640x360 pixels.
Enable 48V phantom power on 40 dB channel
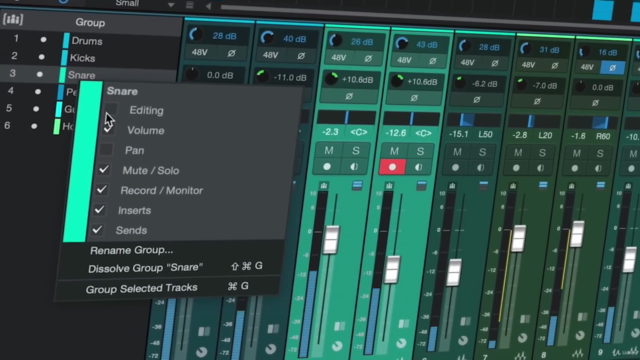click(271, 54)
